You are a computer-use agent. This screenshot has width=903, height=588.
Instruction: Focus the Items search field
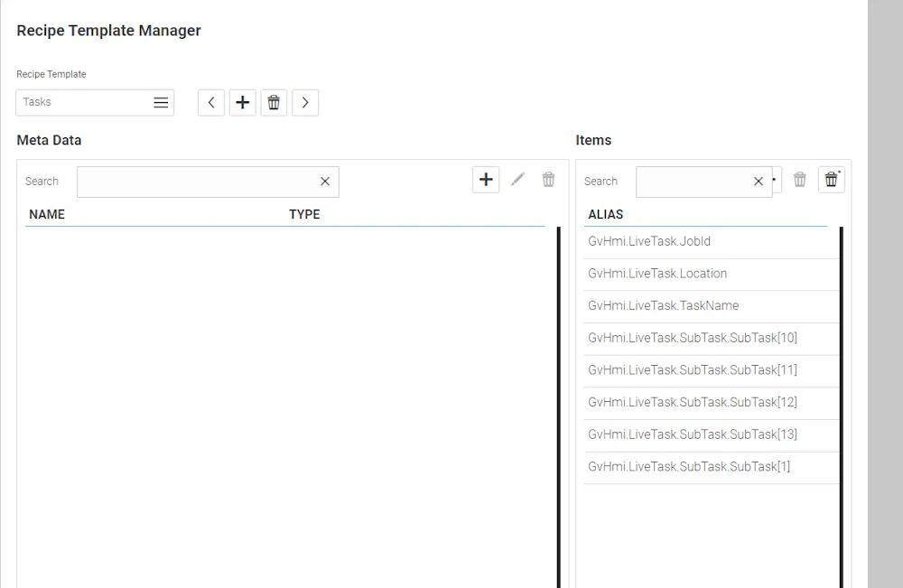pyautogui.click(x=703, y=182)
